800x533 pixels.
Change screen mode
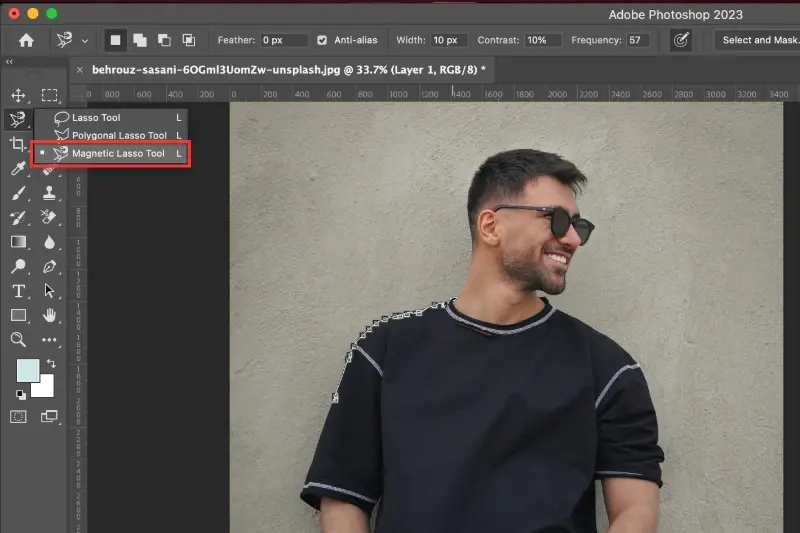[49, 417]
